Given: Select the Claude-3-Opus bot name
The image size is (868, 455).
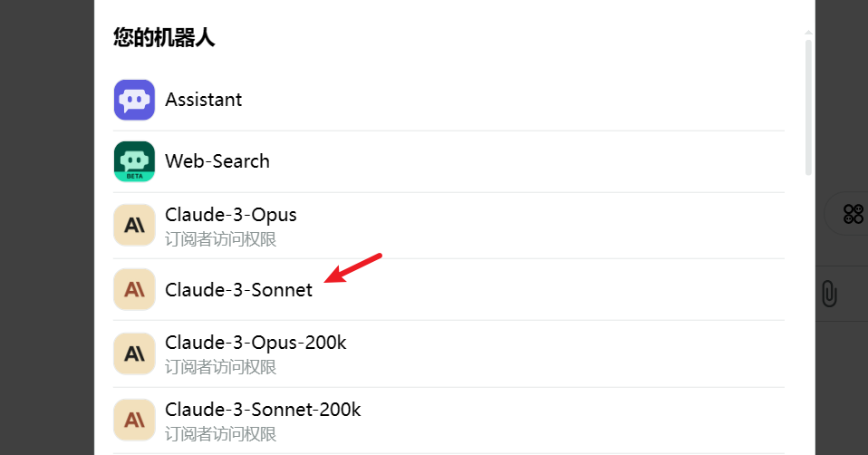Looking at the screenshot, I should click(231, 215).
